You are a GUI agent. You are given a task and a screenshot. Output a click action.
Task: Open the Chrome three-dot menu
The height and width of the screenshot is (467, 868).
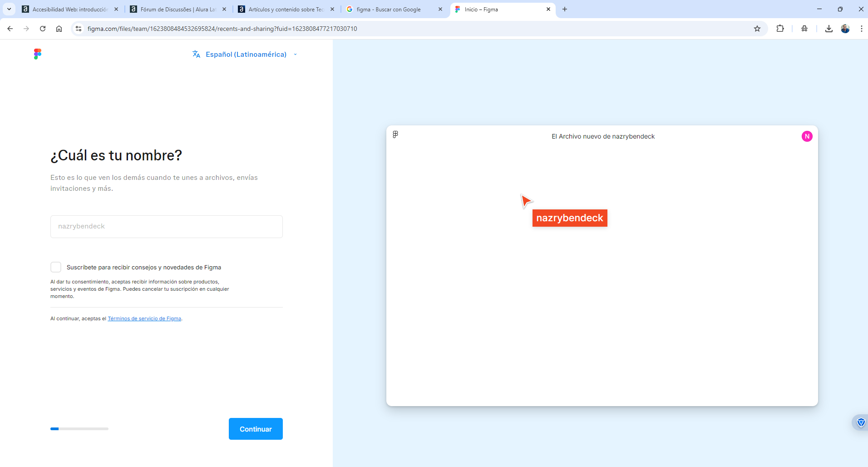click(x=862, y=28)
